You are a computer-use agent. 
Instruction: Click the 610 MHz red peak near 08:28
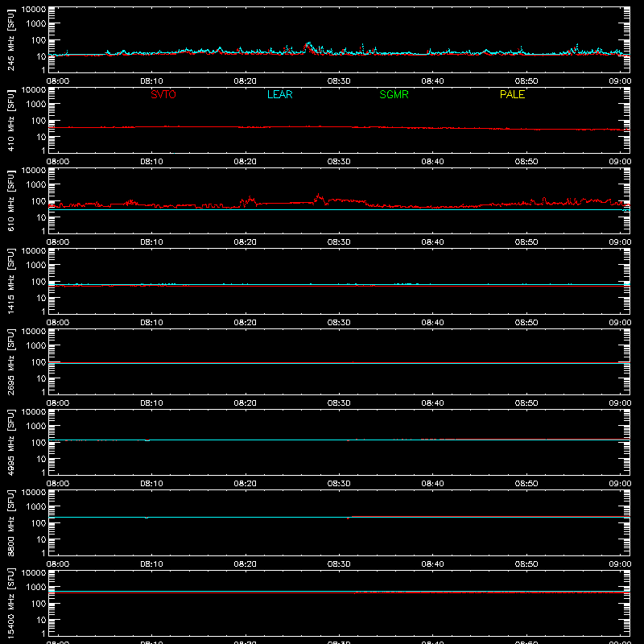(318, 196)
